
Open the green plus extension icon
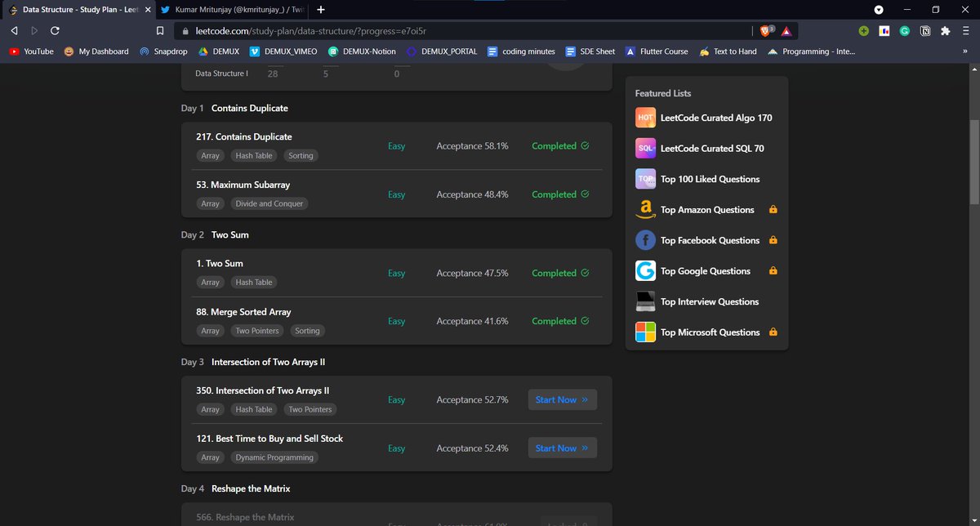click(863, 30)
